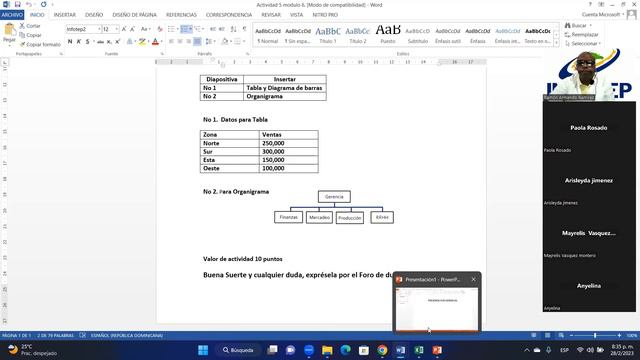Toggle strikethrough formatting
The width and height of the screenshot is (640, 360).
[100, 42]
